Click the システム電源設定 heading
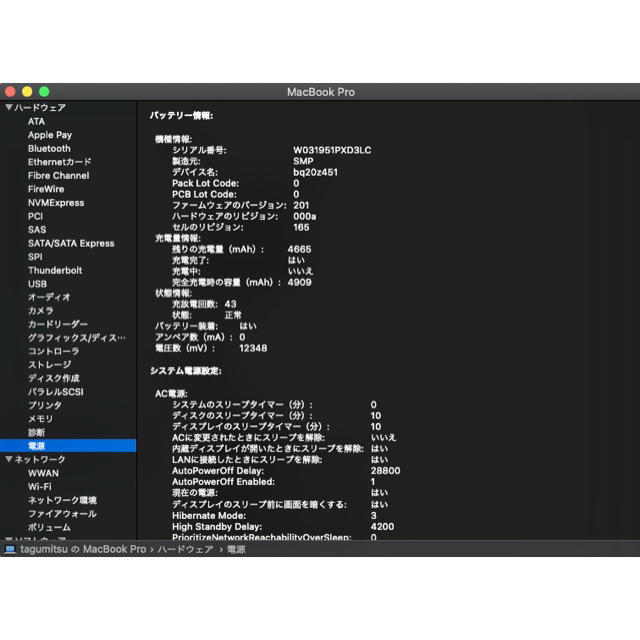Image resolution: width=640 pixels, height=640 pixels. [186, 371]
